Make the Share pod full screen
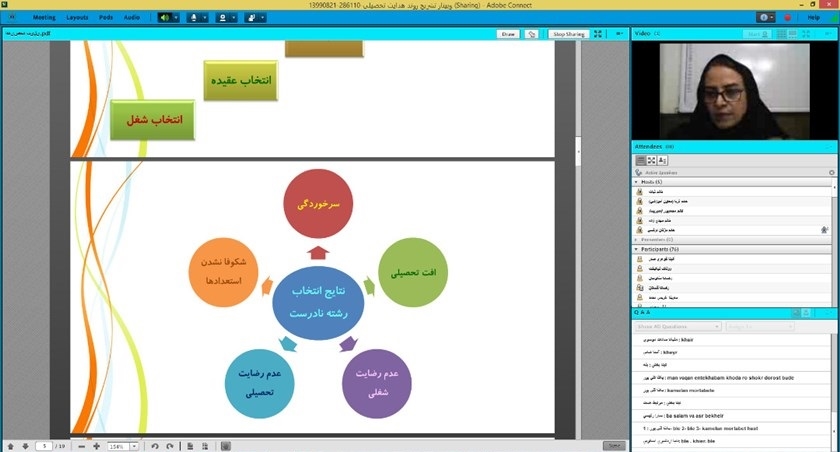This screenshot has height=452, width=840. (598, 34)
